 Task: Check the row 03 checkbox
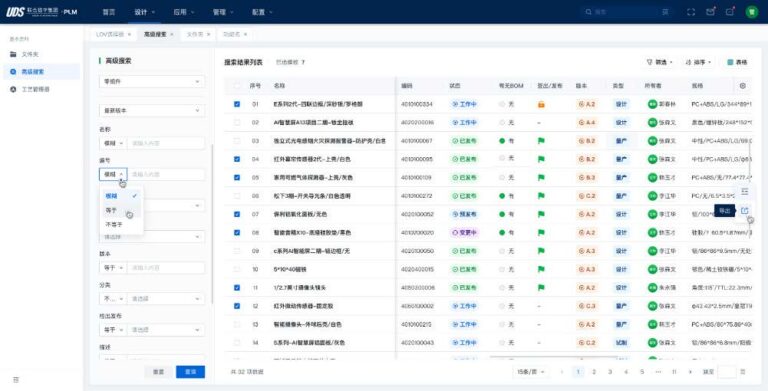click(237, 141)
